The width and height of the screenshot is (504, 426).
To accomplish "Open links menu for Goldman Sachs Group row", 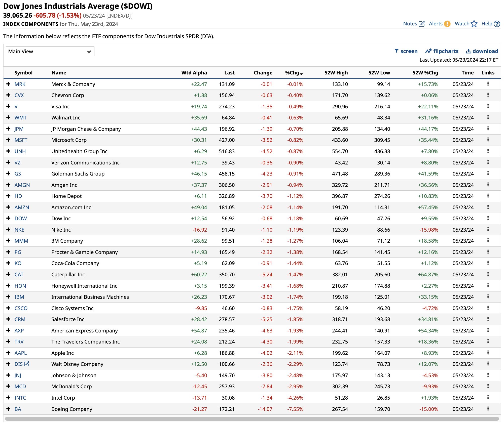I will click(x=488, y=173).
